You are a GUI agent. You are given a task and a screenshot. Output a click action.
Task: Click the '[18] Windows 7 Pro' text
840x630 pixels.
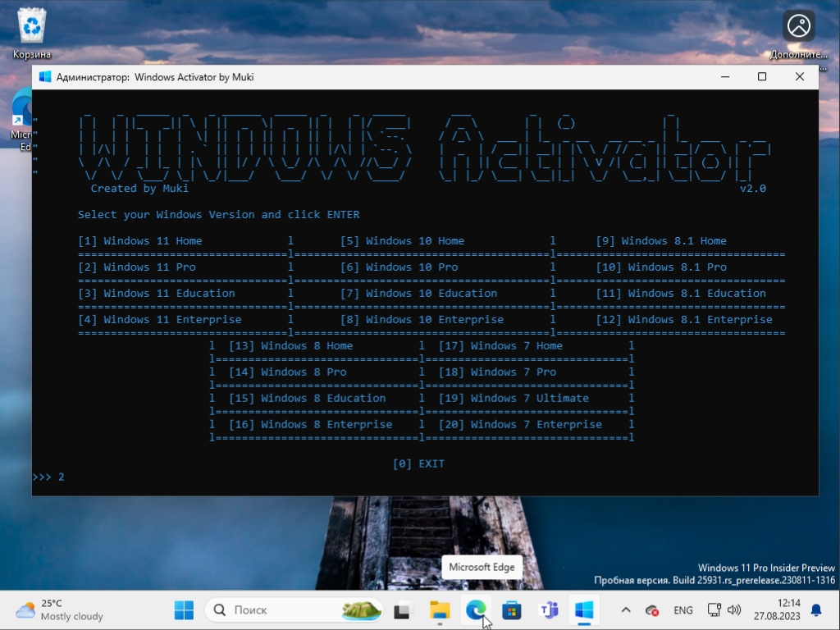498,372
